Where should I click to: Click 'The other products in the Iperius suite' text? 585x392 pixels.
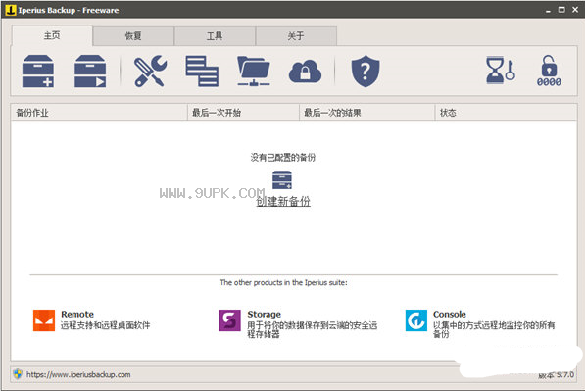pos(283,282)
